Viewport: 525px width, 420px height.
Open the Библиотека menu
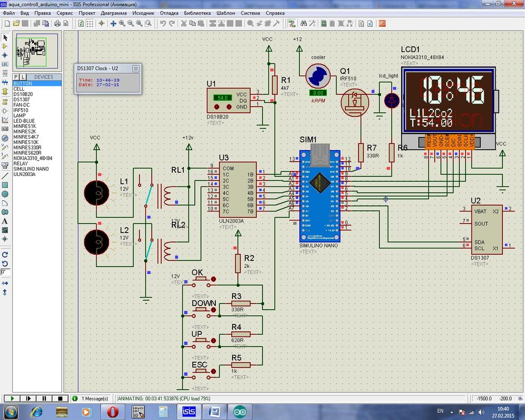[x=198, y=12]
